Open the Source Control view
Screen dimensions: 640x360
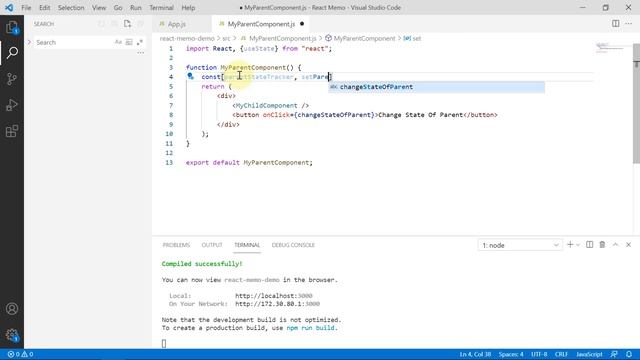point(12,78)
